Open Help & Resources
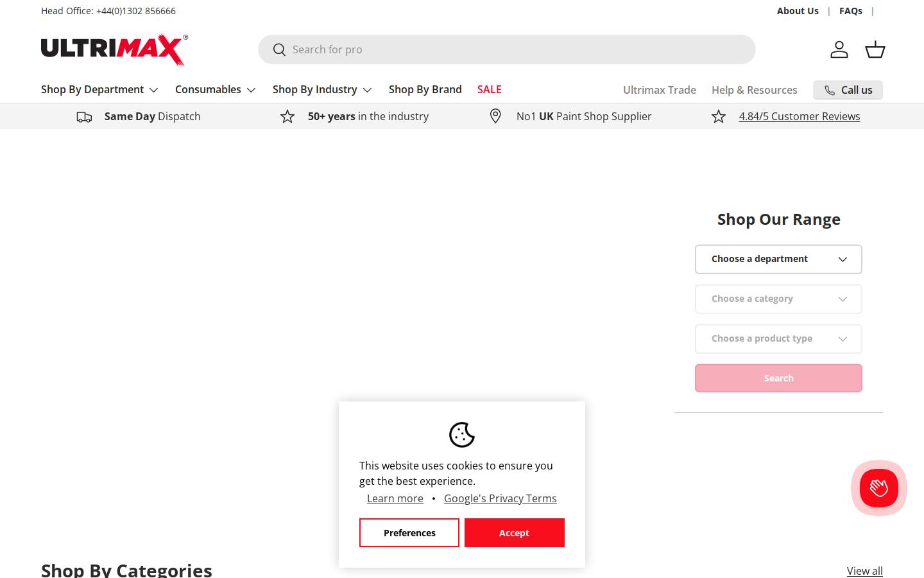This screenshot has width=924, height=578. (755, 91)
